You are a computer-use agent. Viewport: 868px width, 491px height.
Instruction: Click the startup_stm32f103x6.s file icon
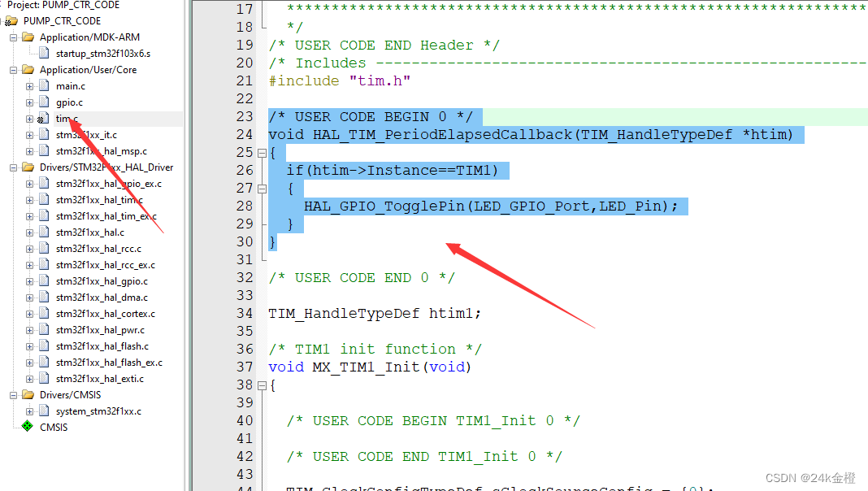tap(44, 53)
